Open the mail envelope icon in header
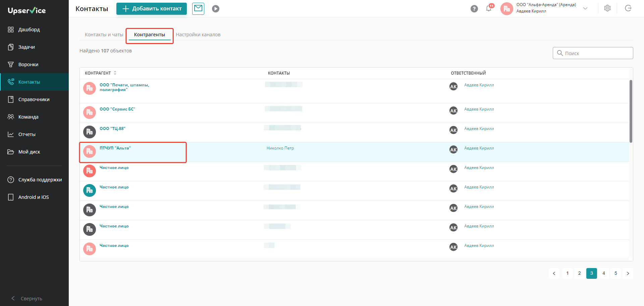This screenshot has width=644, height=306. [198, 8]
